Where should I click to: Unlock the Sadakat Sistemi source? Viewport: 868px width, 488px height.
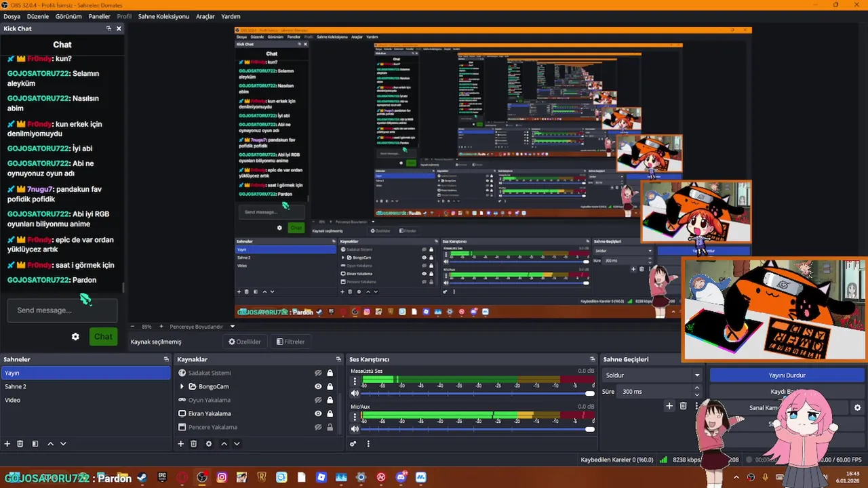[x=330, y=373]
